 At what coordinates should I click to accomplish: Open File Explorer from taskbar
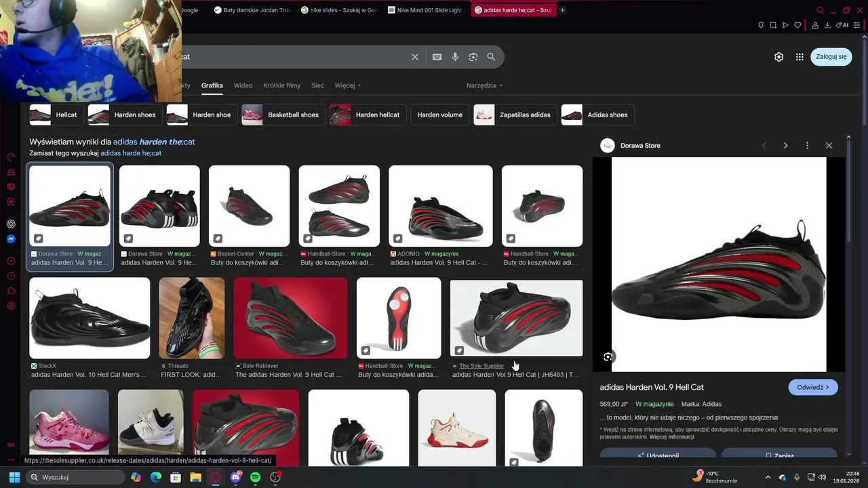195,477
